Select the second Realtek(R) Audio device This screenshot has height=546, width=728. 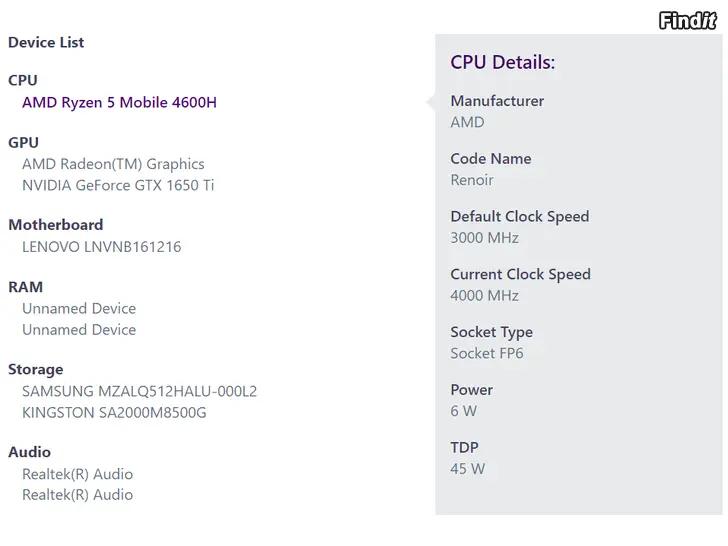(x=77, y=495)
